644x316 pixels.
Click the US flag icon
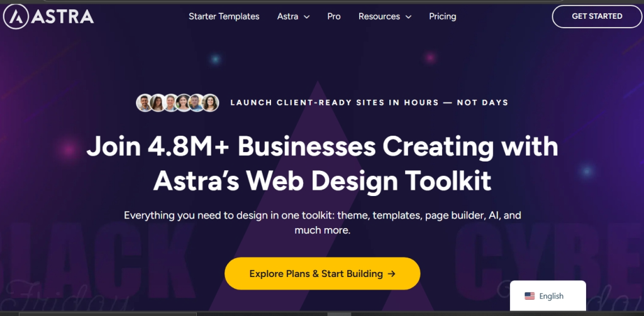pyautogui.click(x=530, y=296)
